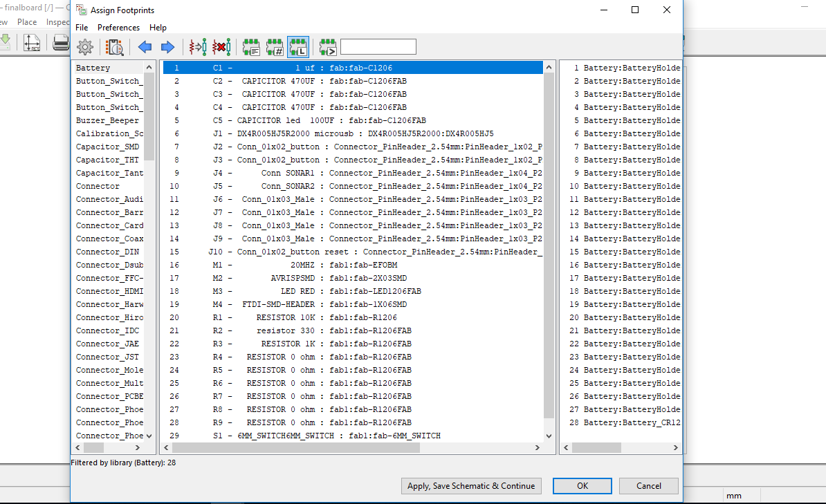Select component C1 1 uf row
This screenshot has height=504, width=826.
click(x=353, y=68)
